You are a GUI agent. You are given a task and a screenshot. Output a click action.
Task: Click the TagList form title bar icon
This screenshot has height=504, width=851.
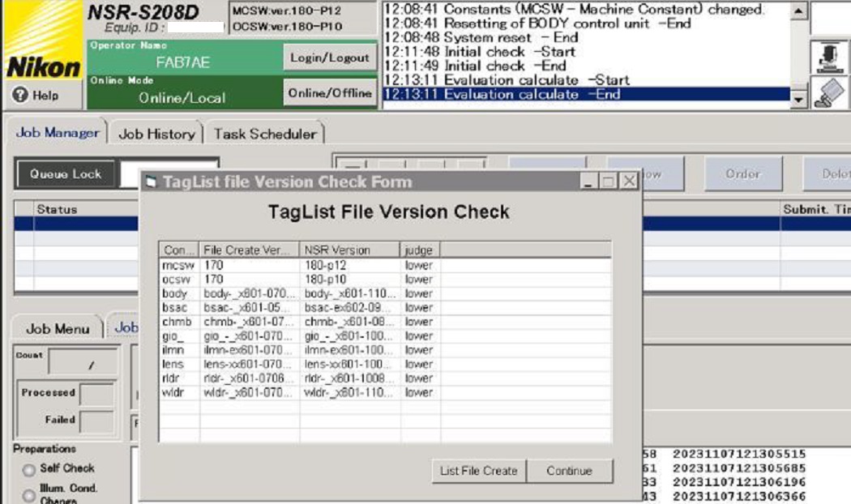[x=151, y=182]
